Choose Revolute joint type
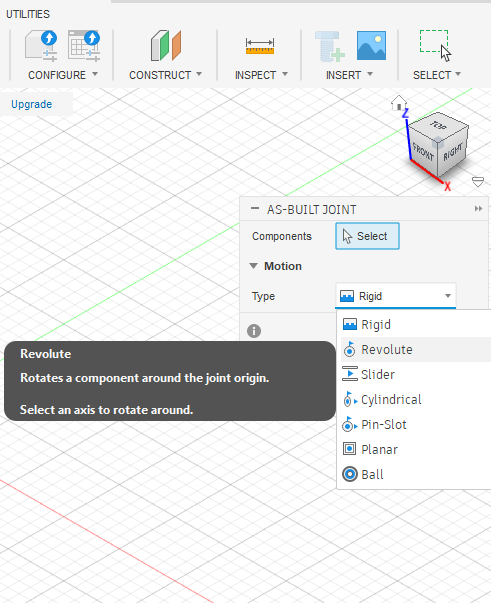This screenshot has width=491, height=603. 416,350
